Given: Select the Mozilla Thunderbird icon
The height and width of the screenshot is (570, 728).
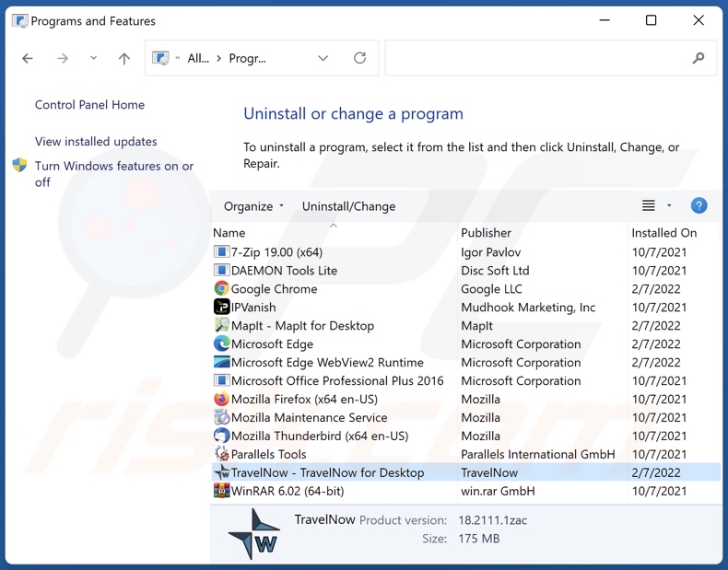Looking at the screenshot, I should [x=221, y=436].
